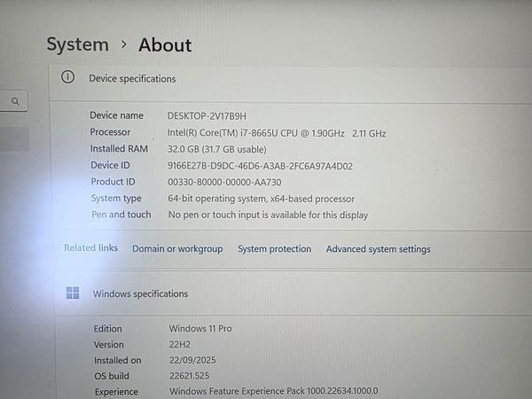Click the Processor label
Viewport: 532px width, 399px height.
[x=110, y=132]
